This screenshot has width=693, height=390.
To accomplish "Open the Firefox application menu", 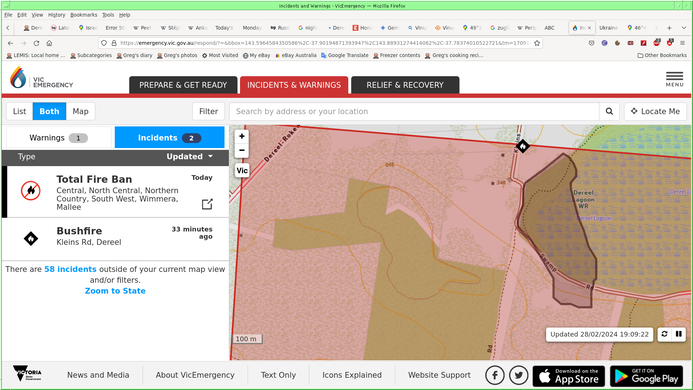I will 683,43.
